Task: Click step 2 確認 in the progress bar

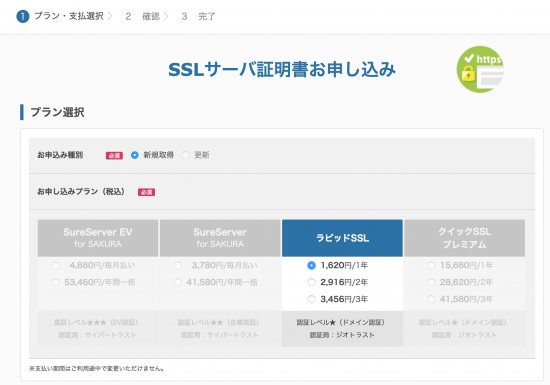Action: pyautogui.click(x=142, y=16)
